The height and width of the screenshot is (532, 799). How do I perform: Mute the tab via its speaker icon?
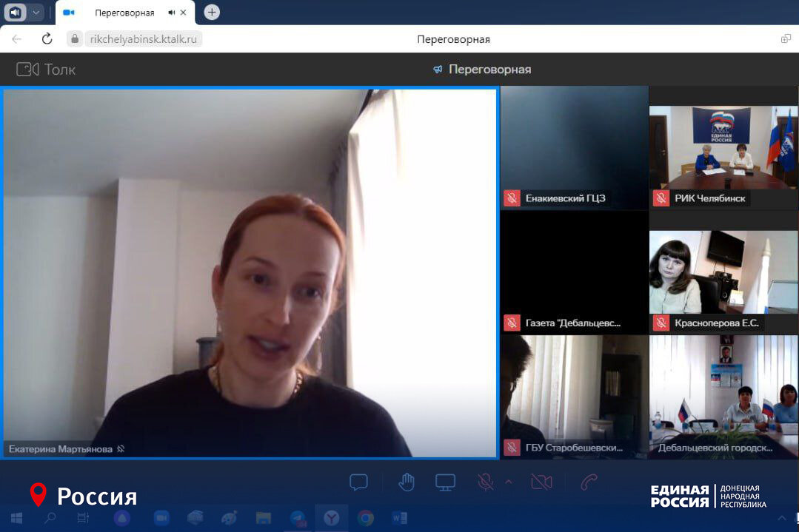171,13
